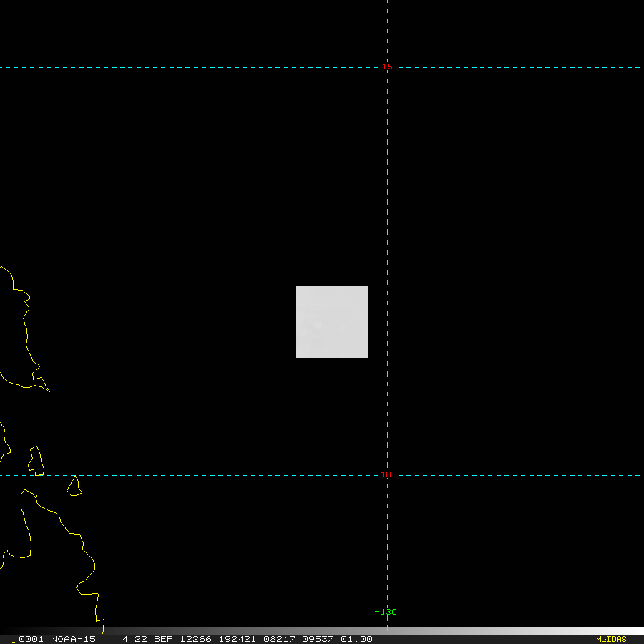Click the gray satellite image patch

click(332, 322)
